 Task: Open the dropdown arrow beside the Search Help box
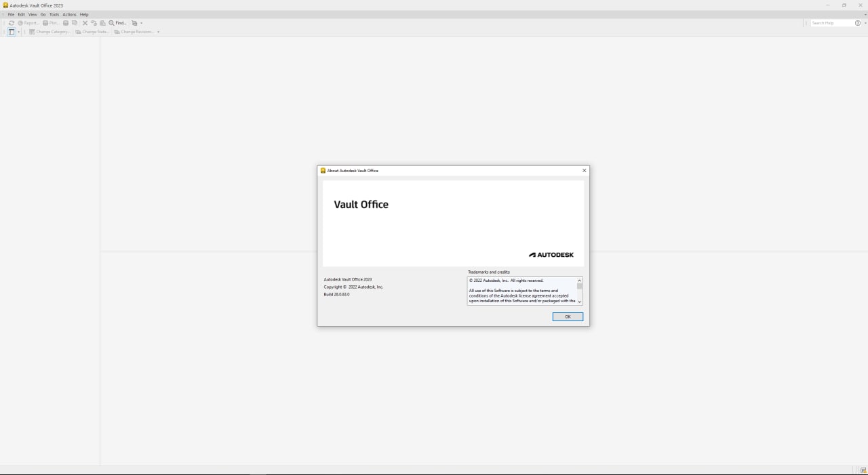[x=865, y=23]
